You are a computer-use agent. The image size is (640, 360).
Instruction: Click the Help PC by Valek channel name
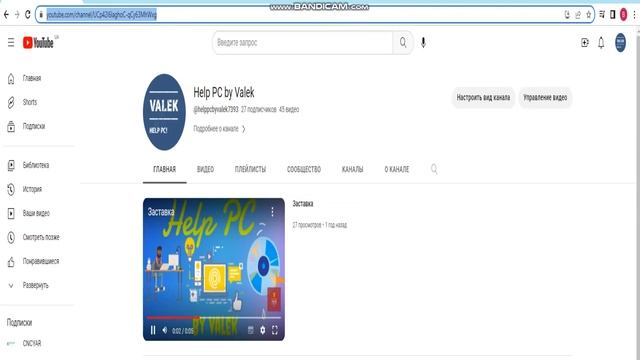tap(224, 93)
